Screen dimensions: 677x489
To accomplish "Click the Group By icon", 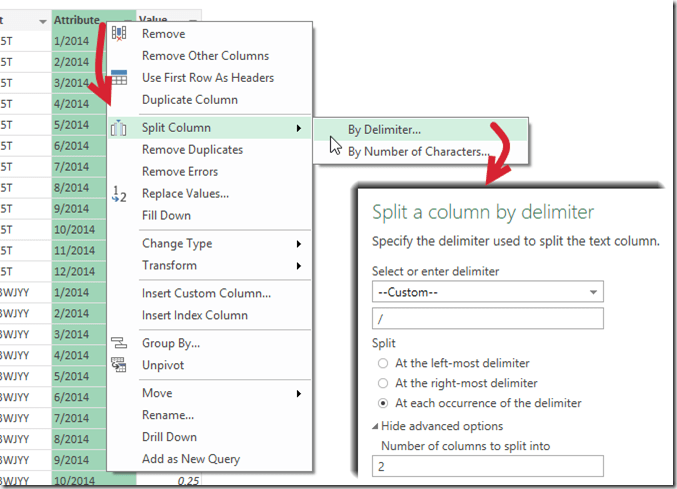I will point(120,343).
